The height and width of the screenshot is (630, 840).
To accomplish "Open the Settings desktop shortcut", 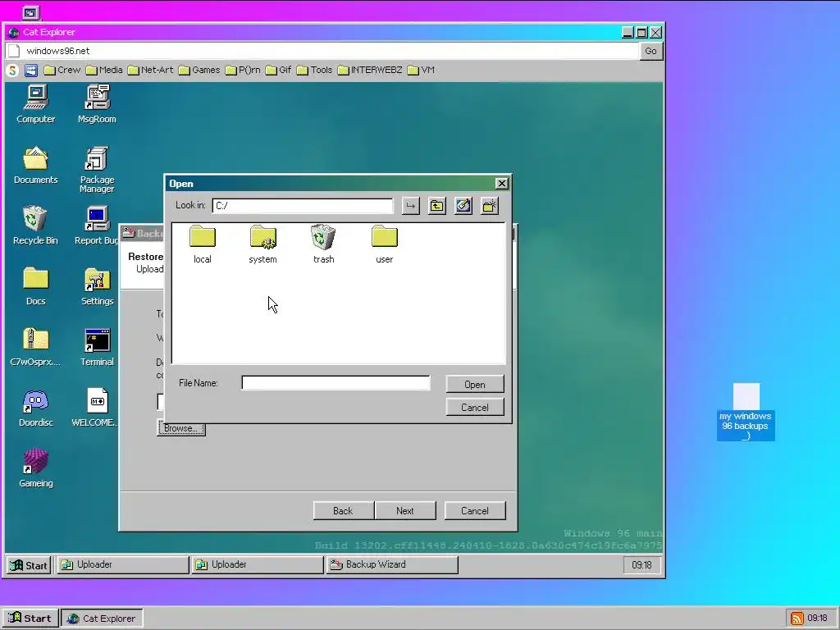I will click(97, 286).
